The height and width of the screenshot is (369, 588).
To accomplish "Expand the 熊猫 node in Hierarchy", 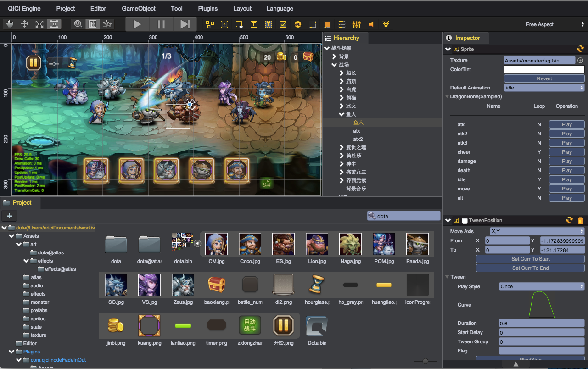I will click(x=342, y=98).
